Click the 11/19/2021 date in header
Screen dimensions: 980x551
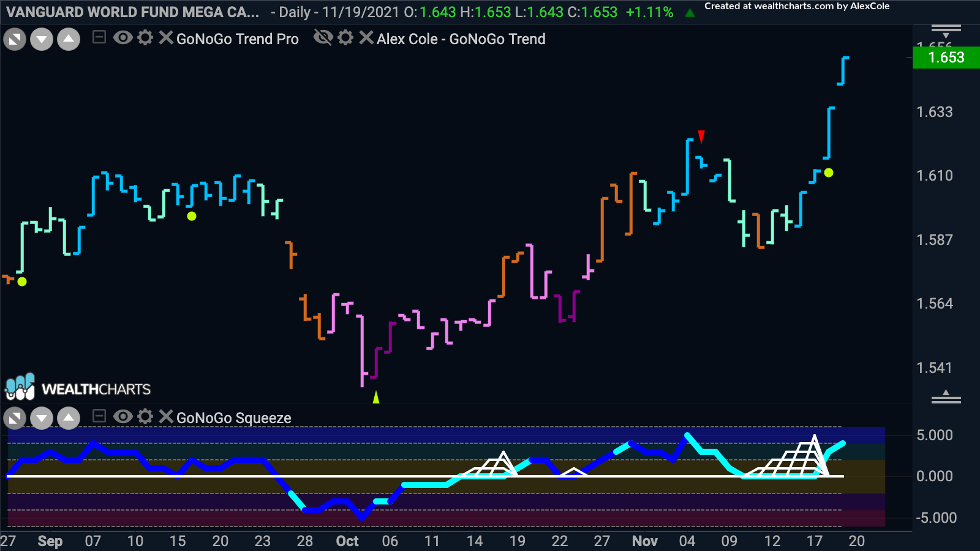pos(361,12)
